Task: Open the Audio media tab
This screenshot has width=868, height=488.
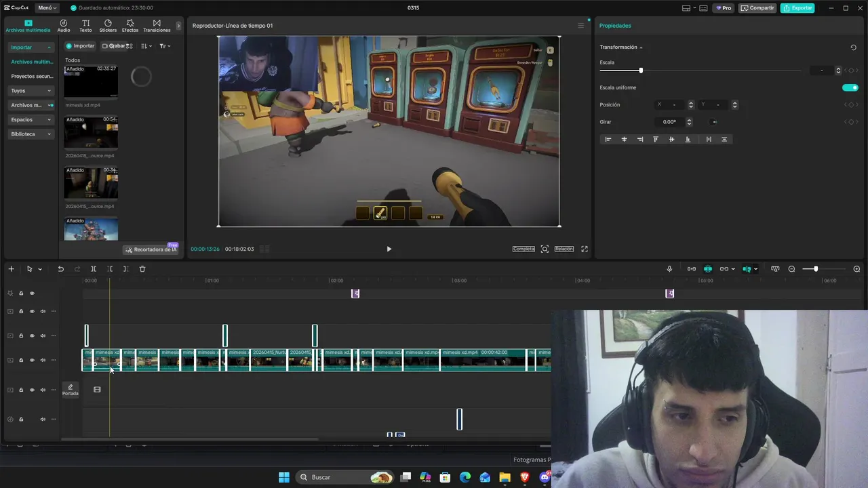Action: (x=63, y=26)
